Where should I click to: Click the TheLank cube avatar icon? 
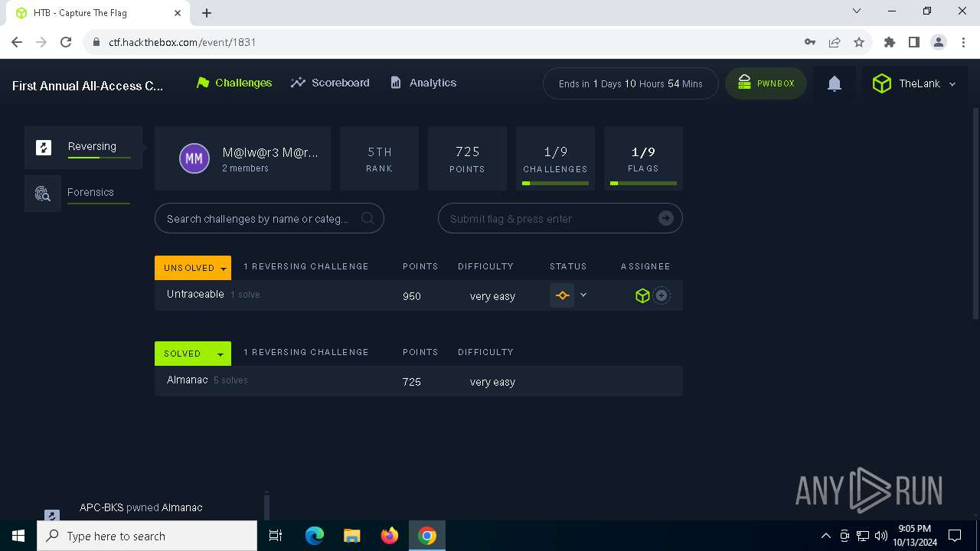(882, 83)
